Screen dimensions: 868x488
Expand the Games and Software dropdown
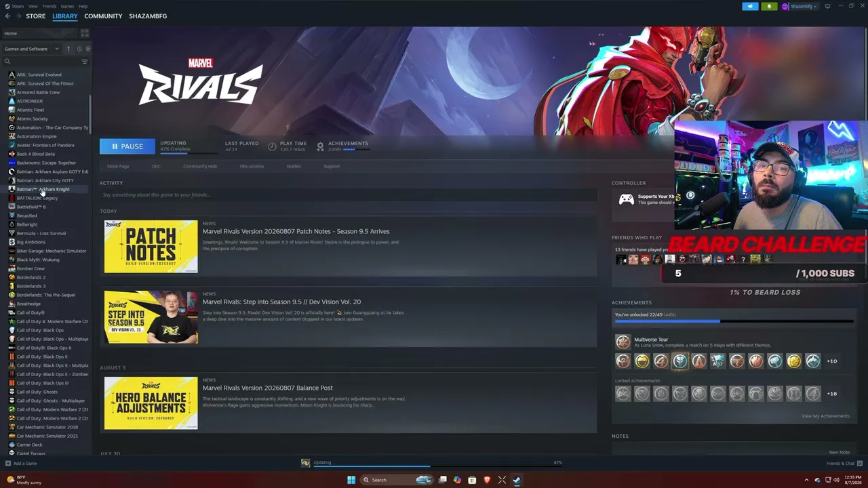[31, 49]
